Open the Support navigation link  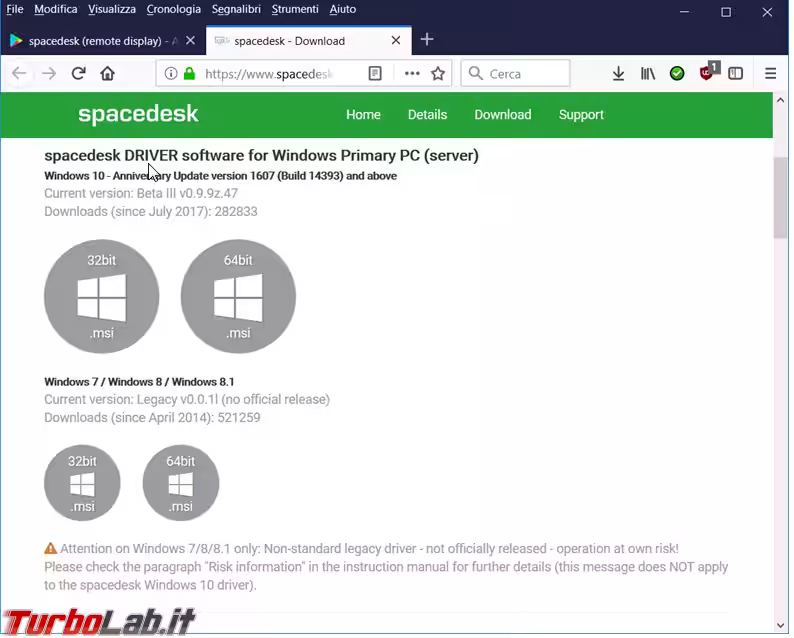click(x=582, y=115)
